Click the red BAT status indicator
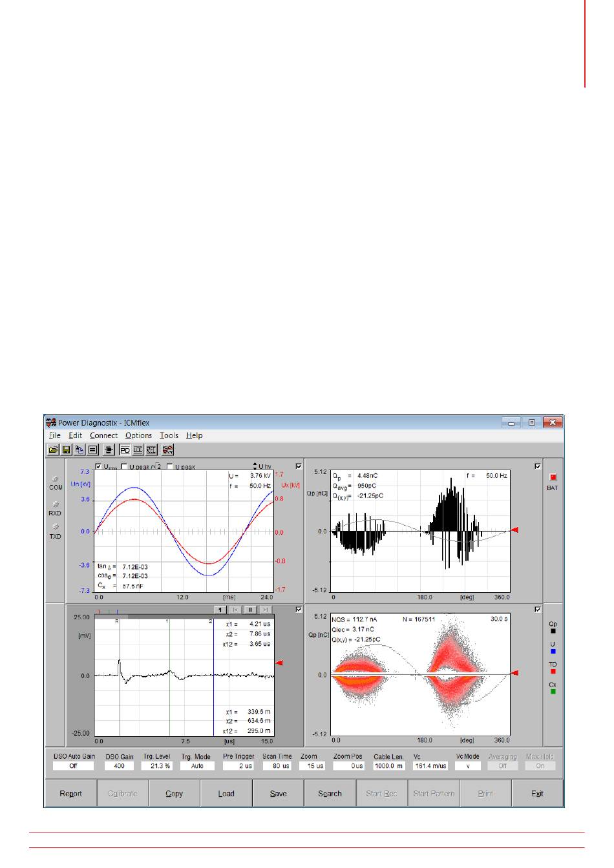The image size is (614, 868). [x=552, y=477]
